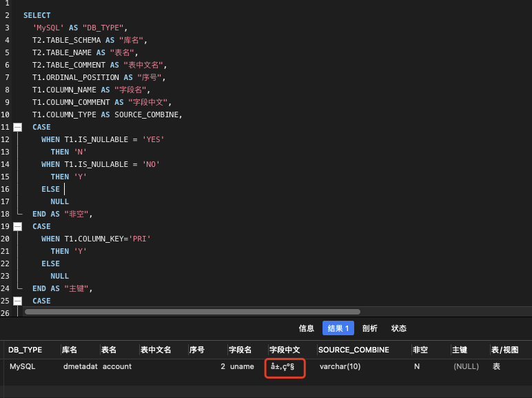
Task: Click 'YES' string on line 12
Action: point(154,139)
